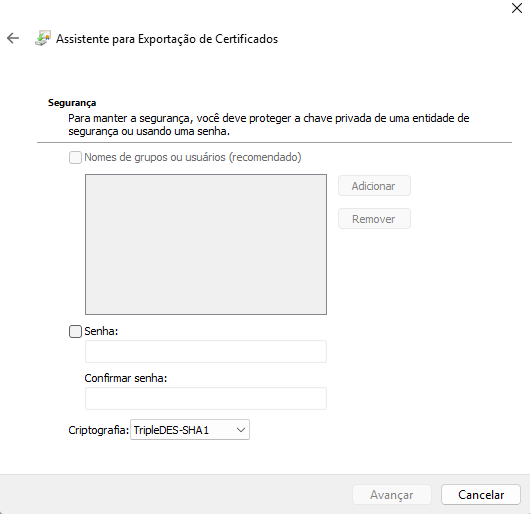The height and width of the screenshot is (514, 530).
Task: Click inside the groups and users list box
Action: pos(206,244)
